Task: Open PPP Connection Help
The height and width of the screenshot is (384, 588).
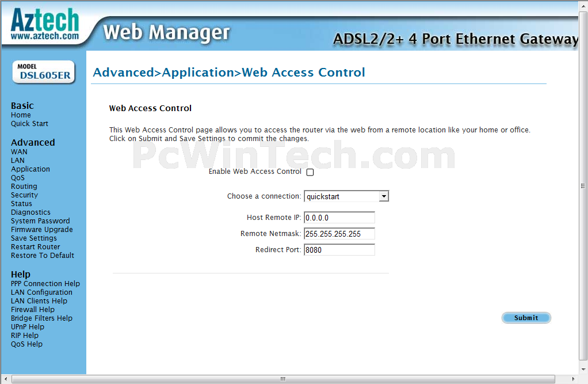Action: pos(45,283)
